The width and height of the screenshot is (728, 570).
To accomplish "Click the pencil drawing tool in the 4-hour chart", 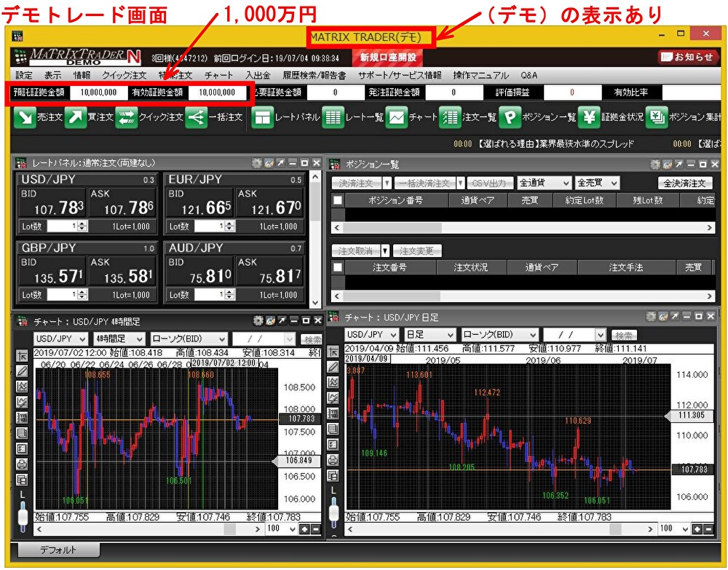I will click(x=22, y=371).
